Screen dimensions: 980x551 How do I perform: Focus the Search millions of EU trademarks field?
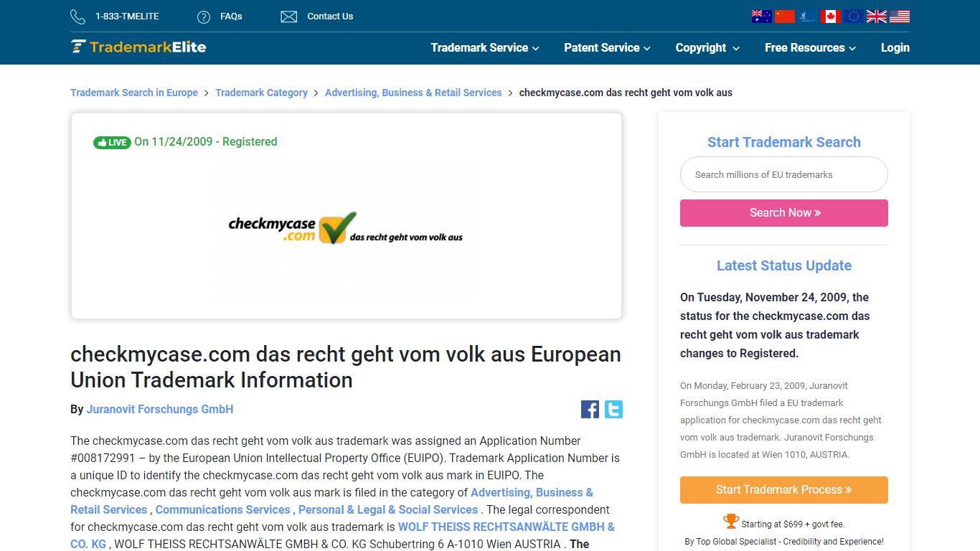click(783, 174)
